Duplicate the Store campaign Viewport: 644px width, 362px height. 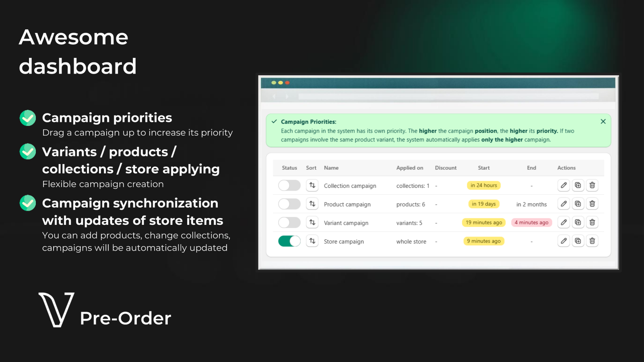pyautogui.click(x=578, y=241)
